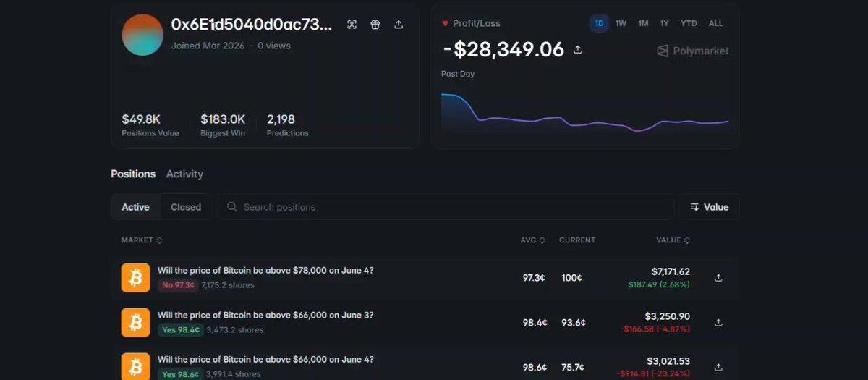Viewport: 868px width, 380px height.
Task: Click the wallet address 0x6E1d5040d0ac73...
Action: click(252, 24)
